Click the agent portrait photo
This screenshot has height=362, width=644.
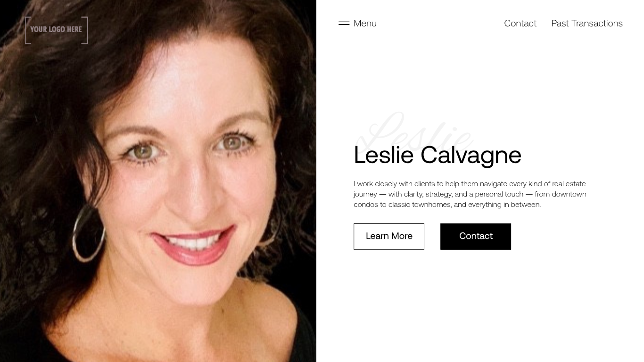(x=158, y=181)
